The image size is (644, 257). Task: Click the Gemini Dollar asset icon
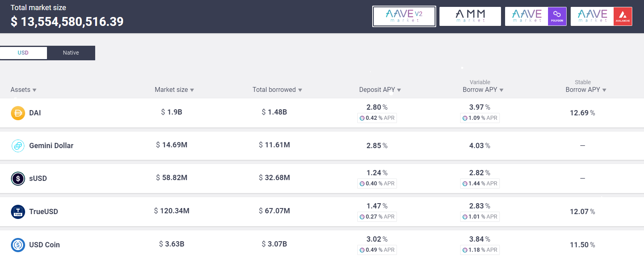pyautogui.click(x=18, y=146)
